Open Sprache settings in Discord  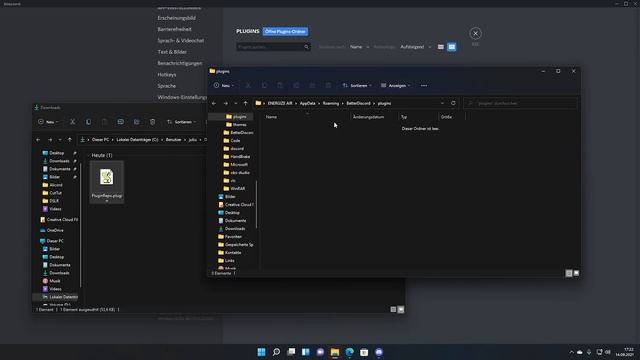(x=167, y=86)
